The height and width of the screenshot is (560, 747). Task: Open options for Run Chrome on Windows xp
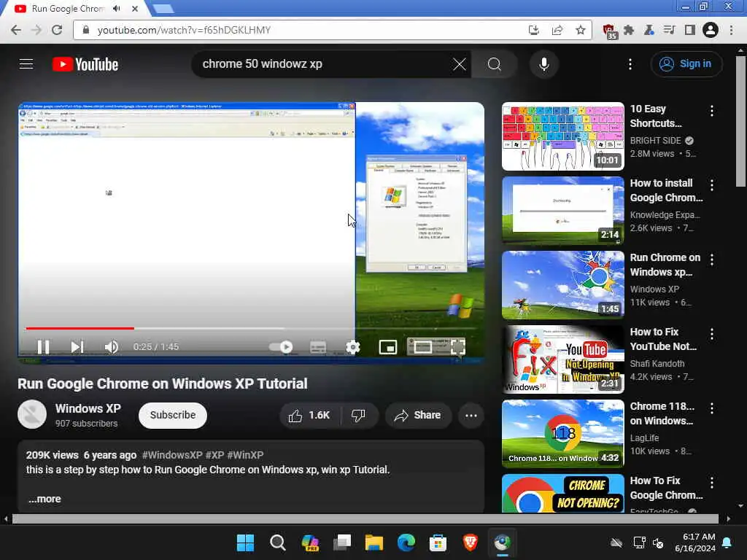coord(712,260)
